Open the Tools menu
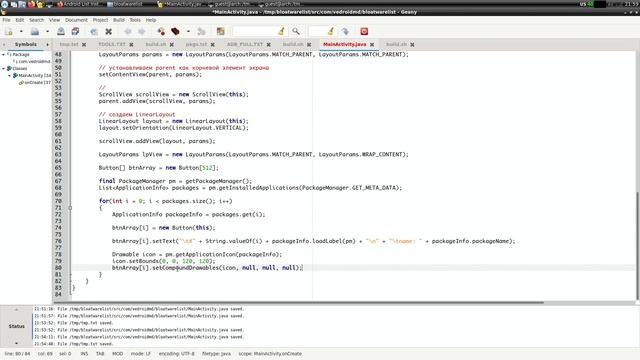 [135, 20]
